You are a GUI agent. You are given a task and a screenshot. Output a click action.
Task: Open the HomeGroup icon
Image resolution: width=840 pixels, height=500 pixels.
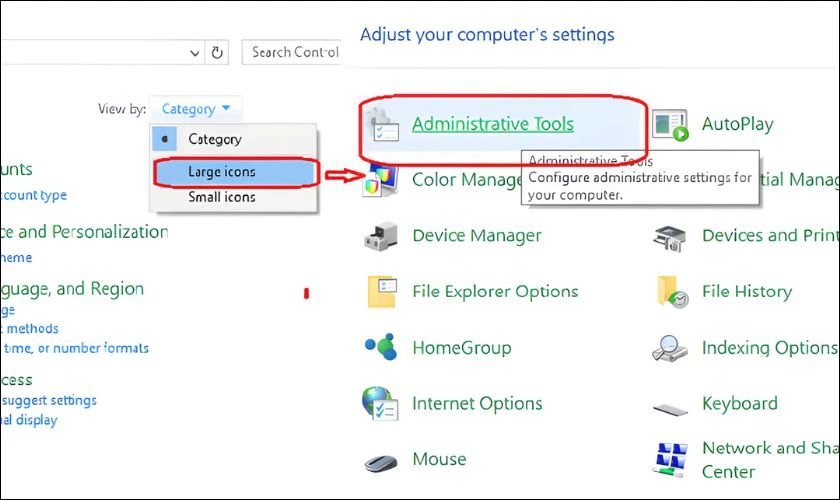click(382, 348)
